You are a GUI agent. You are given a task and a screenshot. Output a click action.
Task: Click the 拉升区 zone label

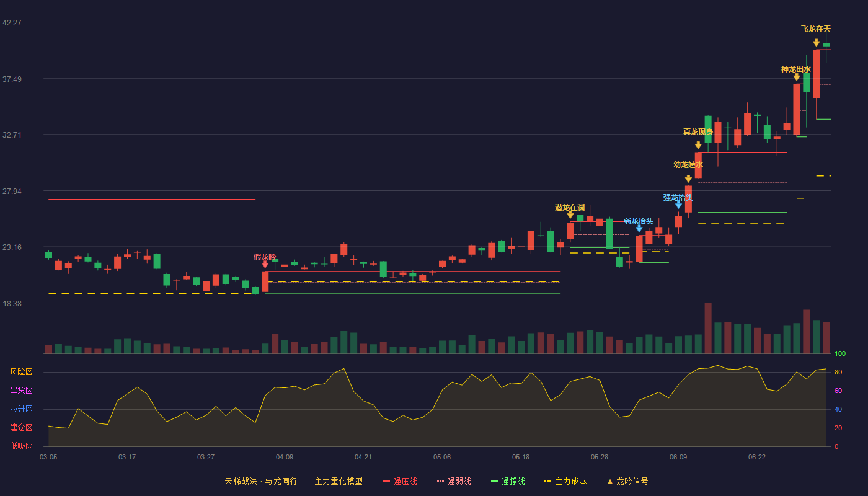coord(21,409)
